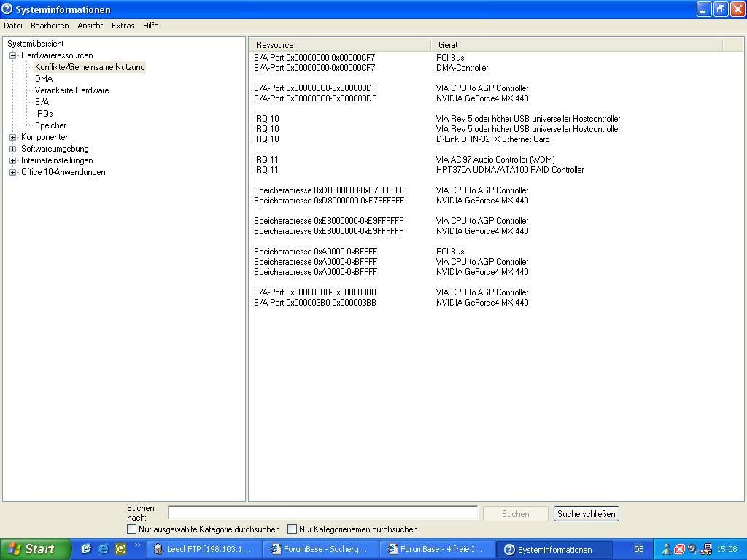The image size is (747, 560).
Task: Click the Systeminformationen title bar icon
Action: (x=7, y=9)
